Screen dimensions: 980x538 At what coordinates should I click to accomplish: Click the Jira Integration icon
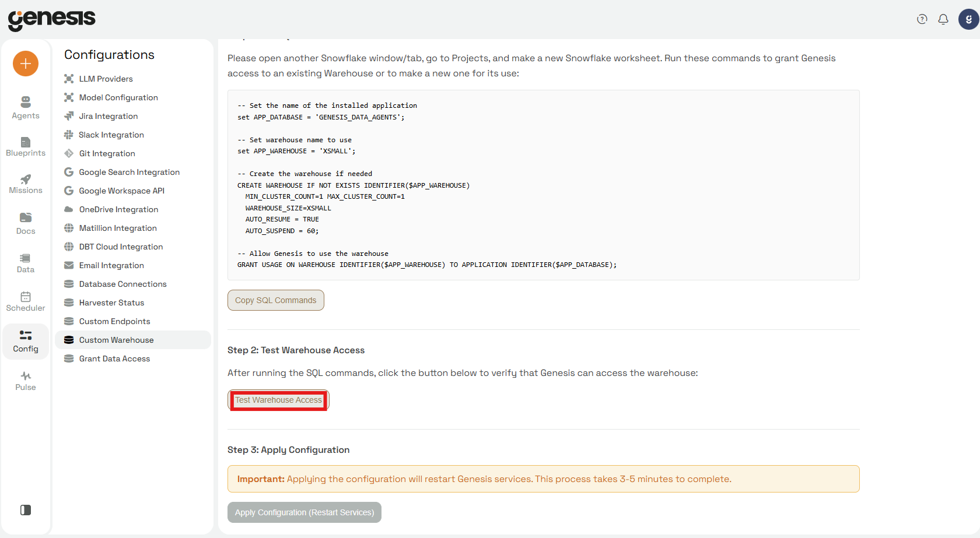pyautogui.click(x=69, y=116)
